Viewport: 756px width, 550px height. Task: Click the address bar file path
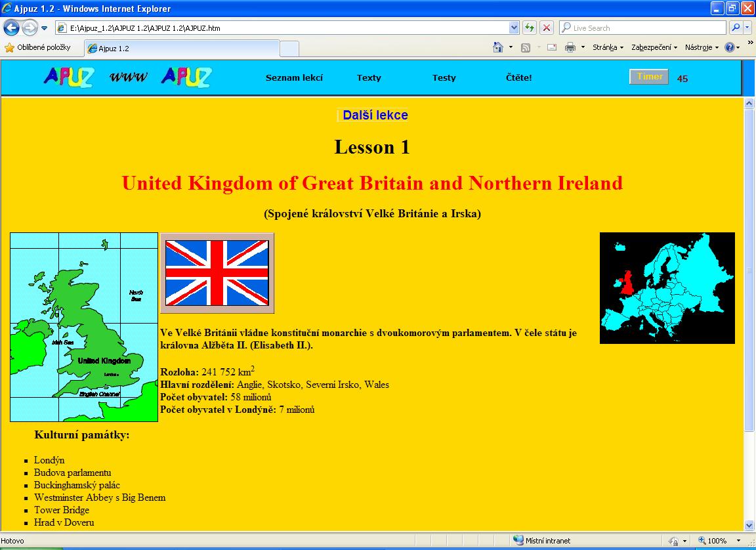145,28
